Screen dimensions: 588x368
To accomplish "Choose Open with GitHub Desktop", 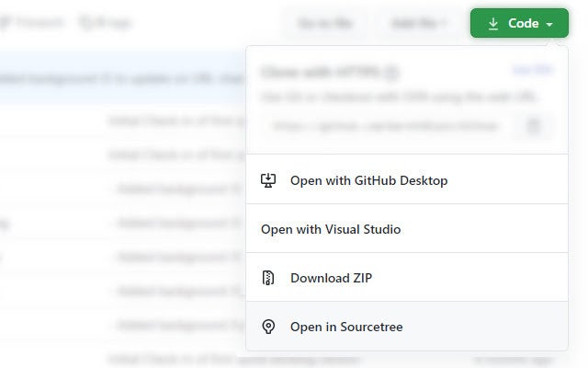I will click(x=368, y=180).
